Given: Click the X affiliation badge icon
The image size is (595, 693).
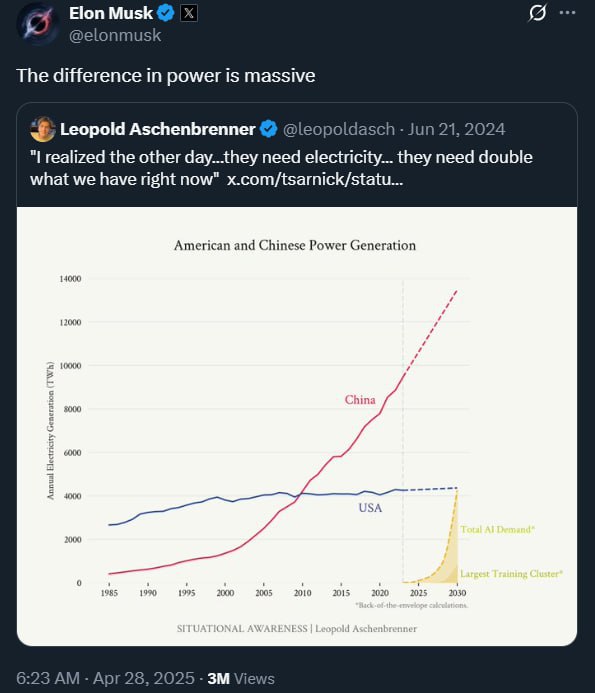Looking at the screenshot, I should click(x=189, y=13).
